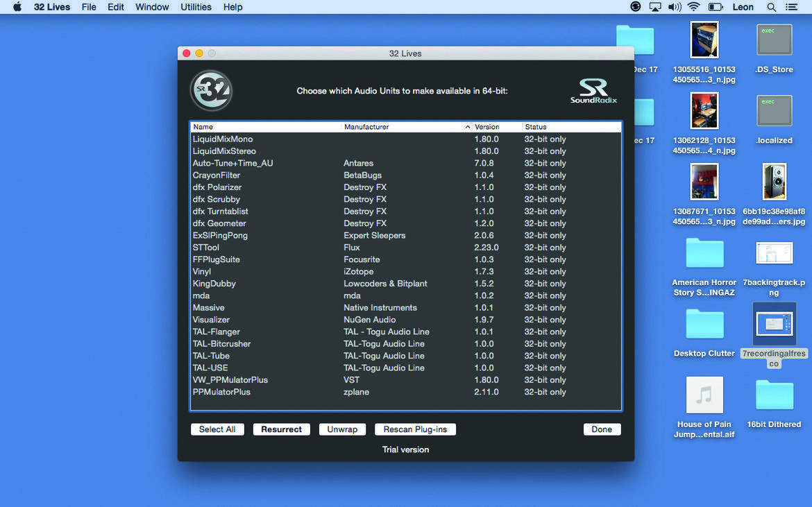Open the Edit menu

point(115,7)
